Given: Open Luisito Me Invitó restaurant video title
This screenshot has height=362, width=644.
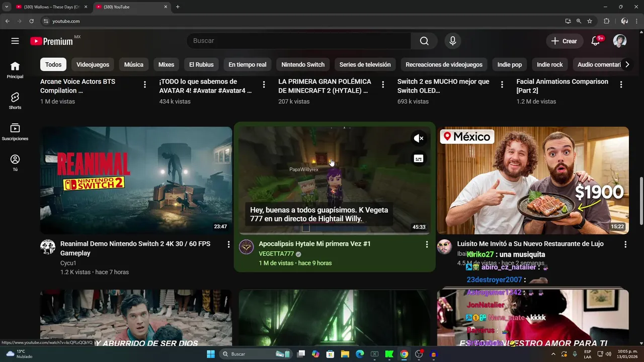Looking at the screenshot, I should pos(530,244).
